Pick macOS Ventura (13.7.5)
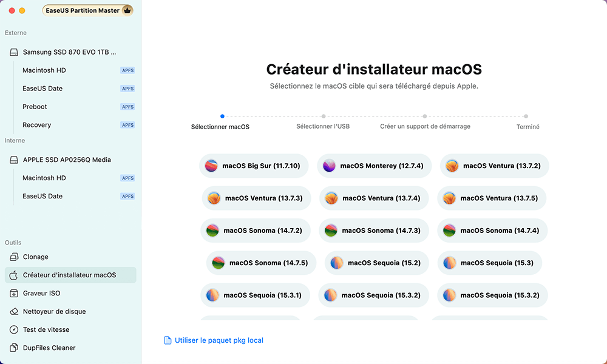 492,198
